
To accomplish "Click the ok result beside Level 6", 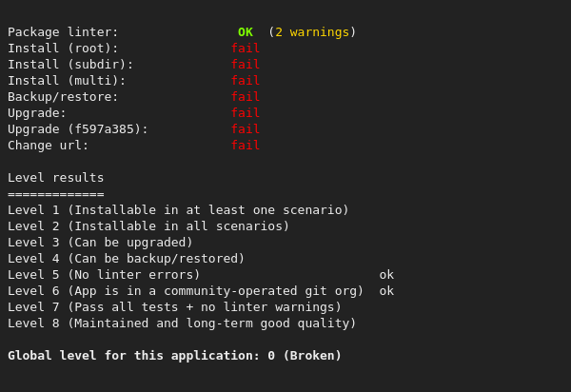I will tap(386, 291).
